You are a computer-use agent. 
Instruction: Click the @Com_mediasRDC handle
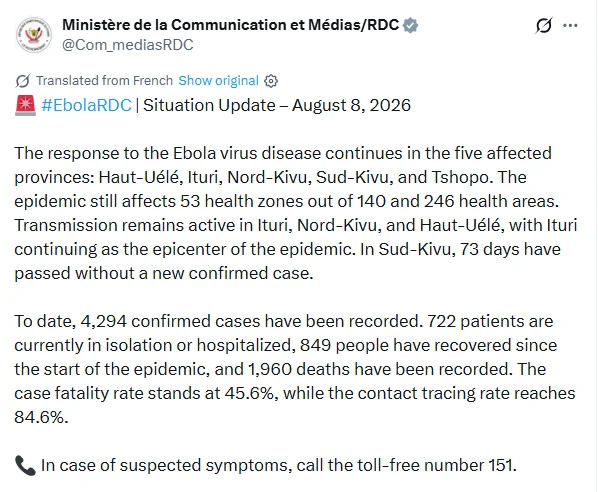[128, 45]
